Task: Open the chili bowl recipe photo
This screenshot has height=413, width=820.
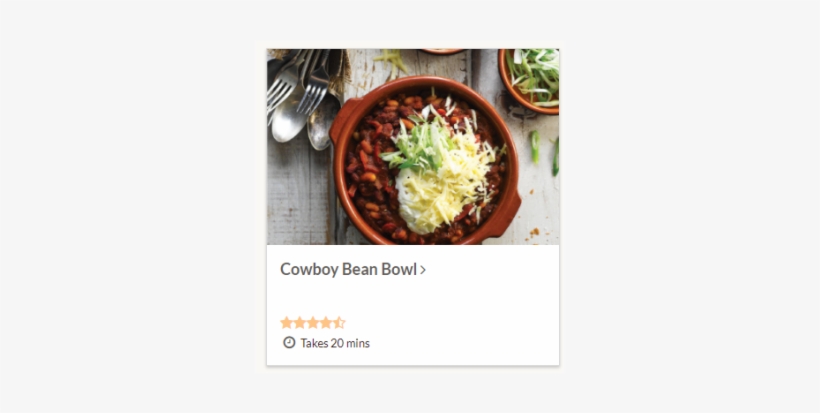Action: pyautogui.click(x=412, y=146)
